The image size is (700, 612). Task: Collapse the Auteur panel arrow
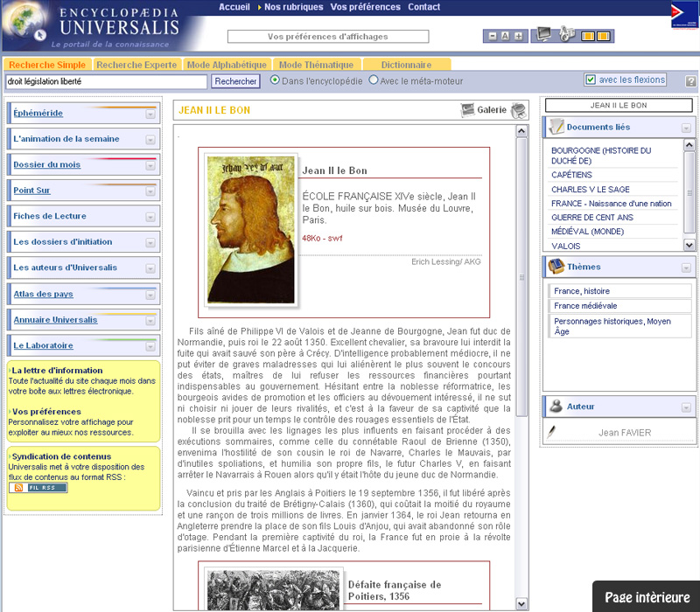click(686, 407)
